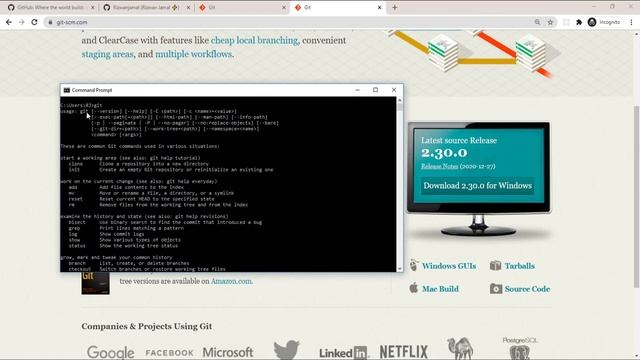Open the Tarballs link
This screenshot has height=360, width=640.
coord(519,266)
